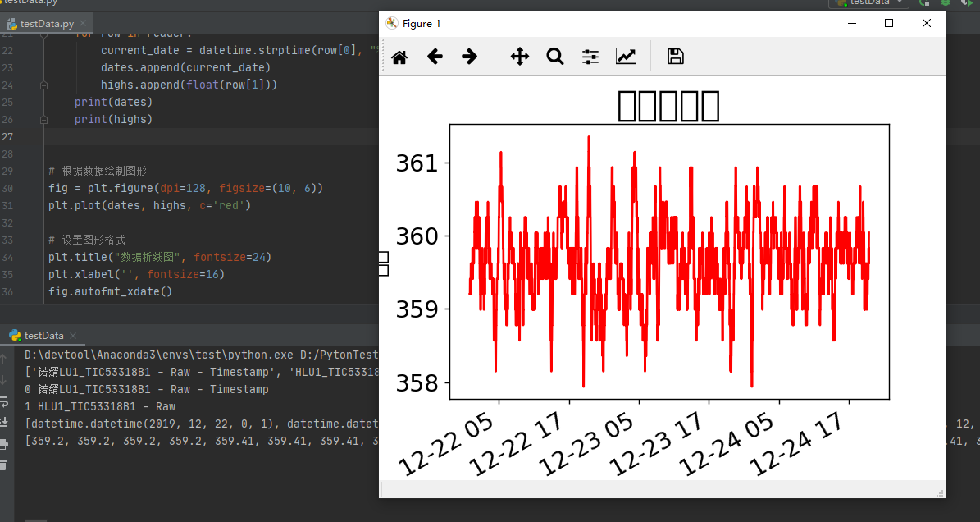
Task: Click console line starting '[359.2, 359.2'
Action: pos(201,441)
